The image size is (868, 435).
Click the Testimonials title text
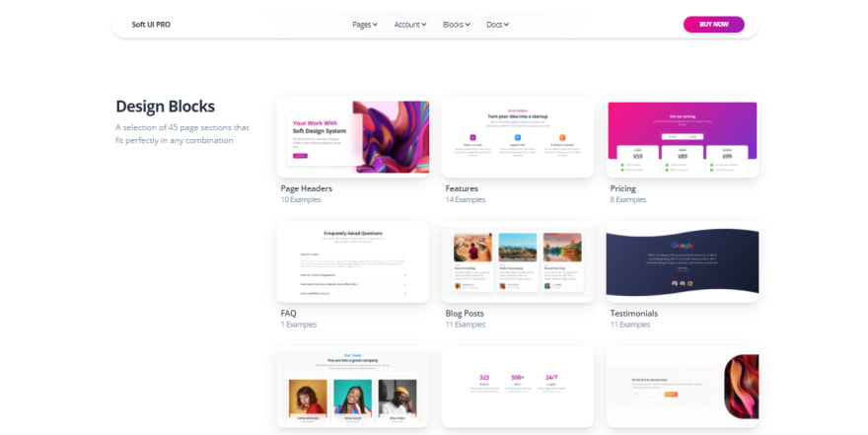[633, 314]
